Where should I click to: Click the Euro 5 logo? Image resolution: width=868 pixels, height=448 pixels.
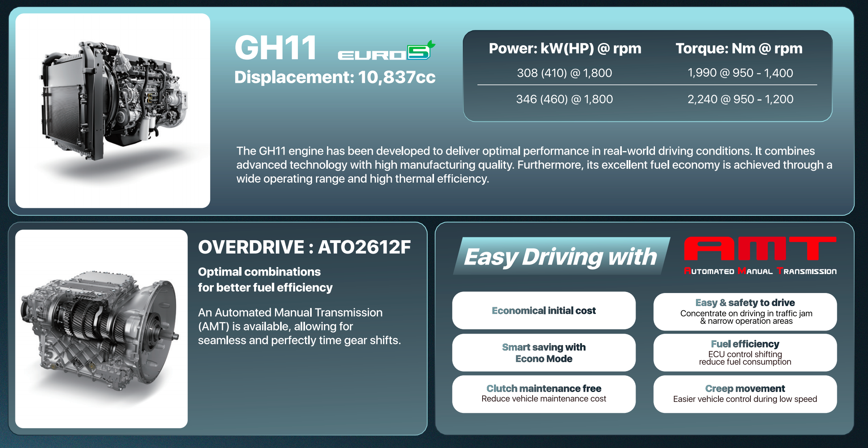coord(387,50)
